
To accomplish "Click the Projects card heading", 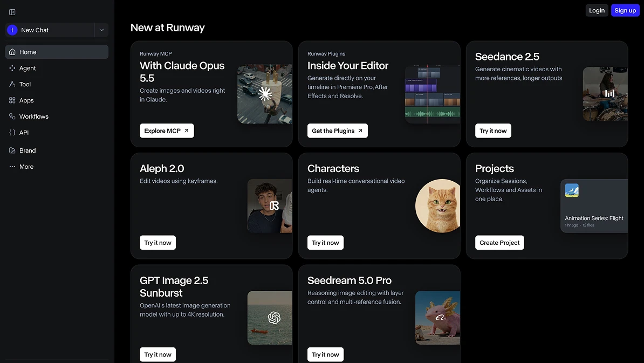I will 495,168.
